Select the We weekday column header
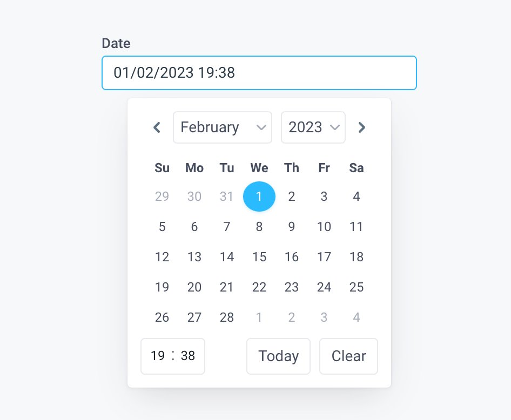This screenshot has height=420, width=511. point(259,168)
